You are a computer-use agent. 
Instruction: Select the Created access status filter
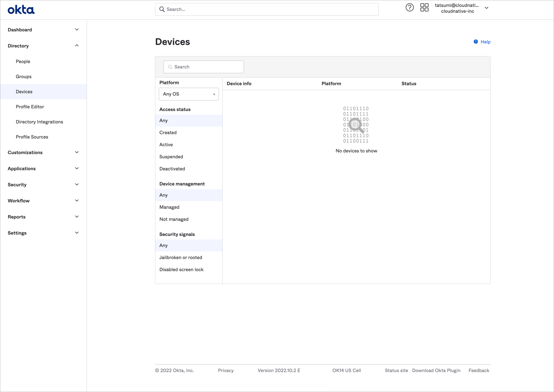click(x=168, y=132)
